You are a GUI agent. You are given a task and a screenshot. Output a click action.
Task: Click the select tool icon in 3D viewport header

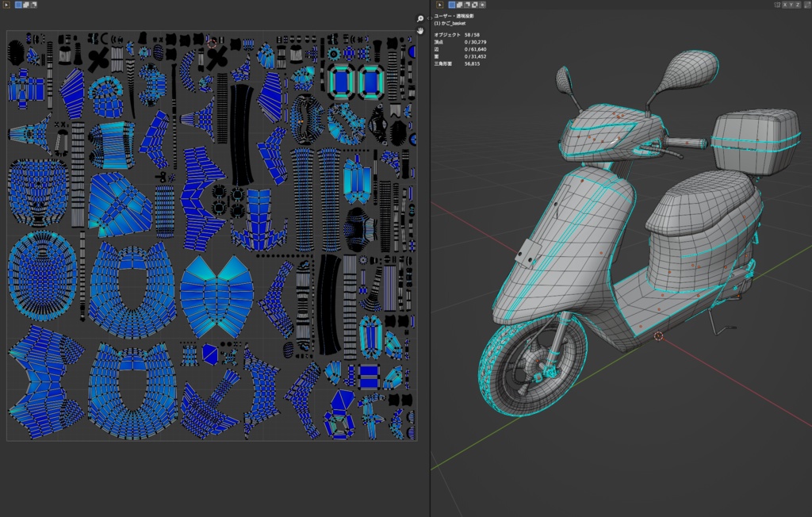(440, 5)
